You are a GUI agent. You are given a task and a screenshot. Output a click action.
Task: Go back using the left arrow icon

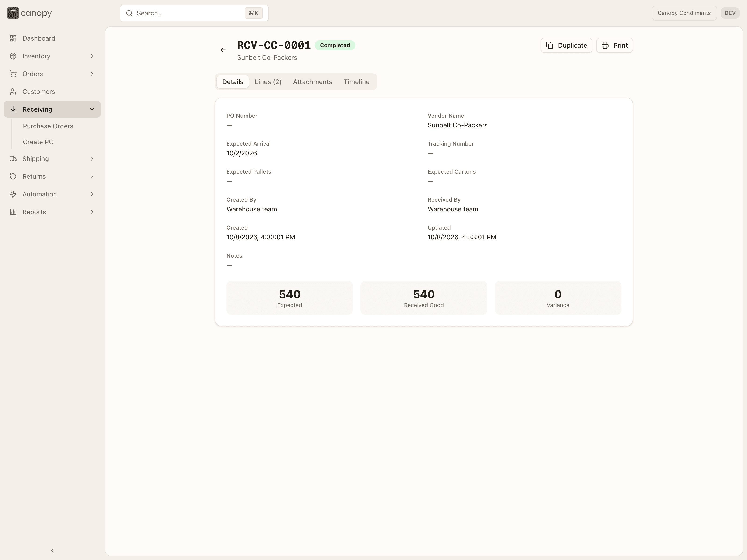click(x=223, y=50)
